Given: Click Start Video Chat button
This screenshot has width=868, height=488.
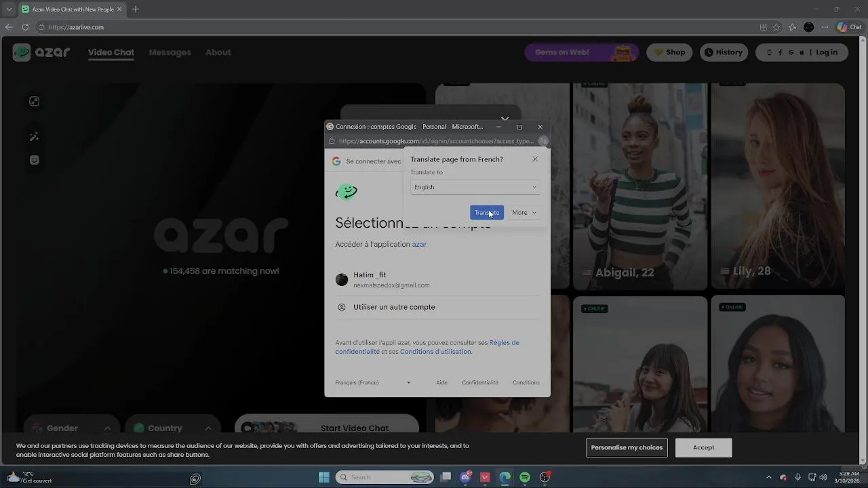Looking at the screenshot, I should click(327, 428).
